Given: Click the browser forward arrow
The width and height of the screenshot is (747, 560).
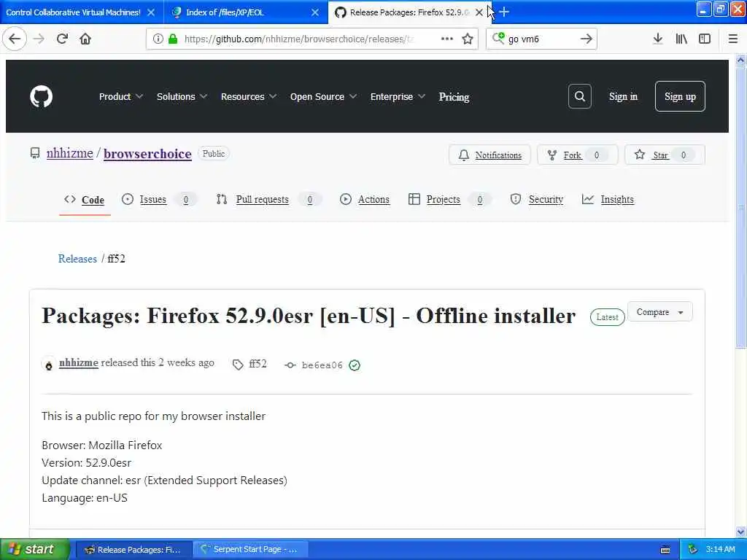Looking at the screenshot, I should pos(39,39).
